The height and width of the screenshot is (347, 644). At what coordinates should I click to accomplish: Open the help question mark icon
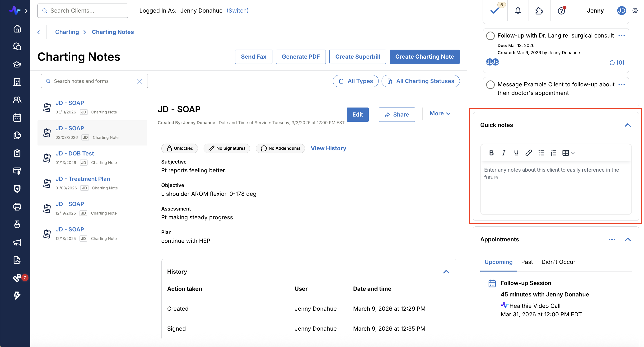[x=561, y=11]
